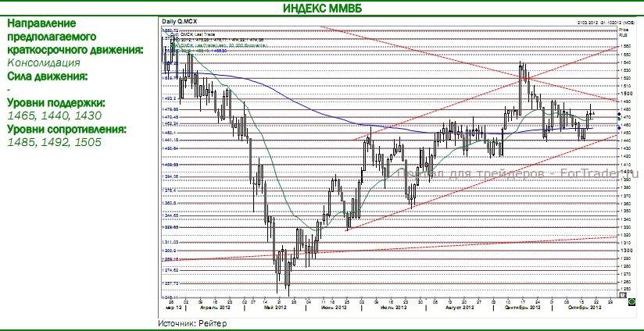Image resolution: width=644 pixels, height=331 pixels.
Task: Click the 1493,2 level label on left axis
Action: (x=170, y=98)
